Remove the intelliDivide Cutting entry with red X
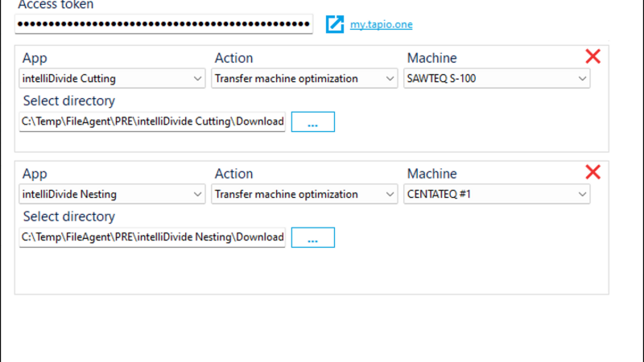Viewport: 644px width, 362px height. (x=592, y=56)
